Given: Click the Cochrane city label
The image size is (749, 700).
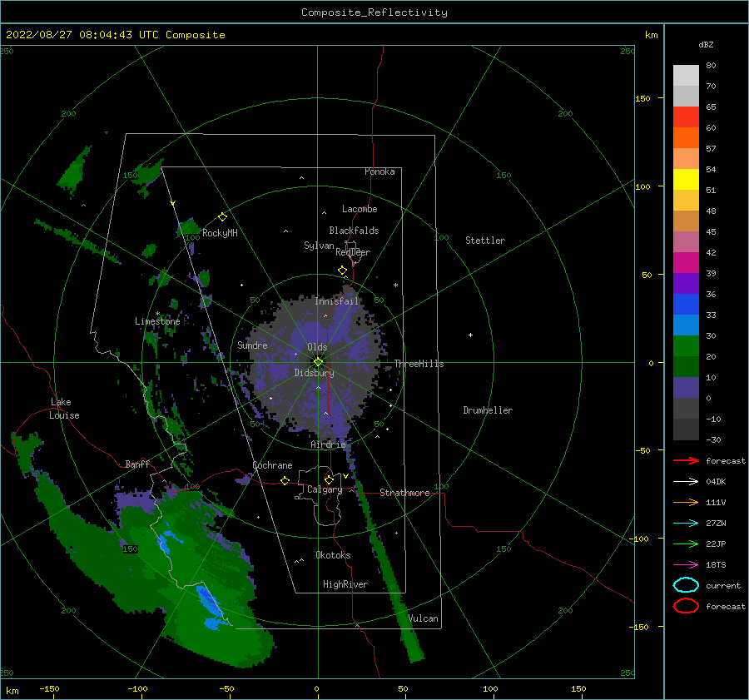Looking at the screenshot, I should (272, 465).
